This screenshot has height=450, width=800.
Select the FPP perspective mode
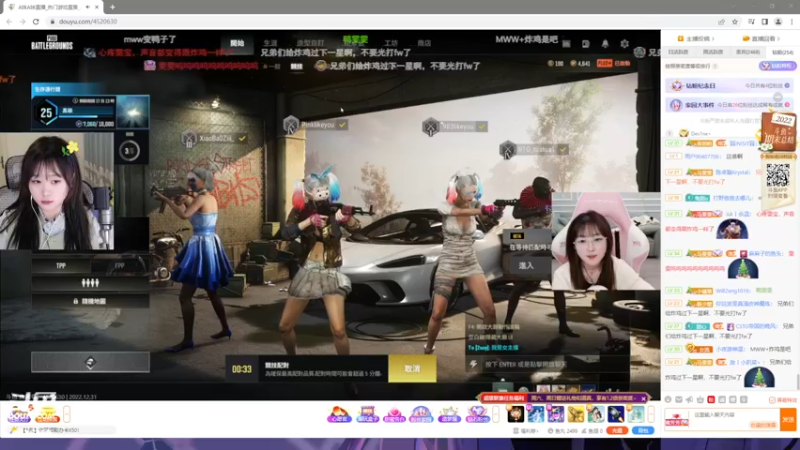pos(120,266)
